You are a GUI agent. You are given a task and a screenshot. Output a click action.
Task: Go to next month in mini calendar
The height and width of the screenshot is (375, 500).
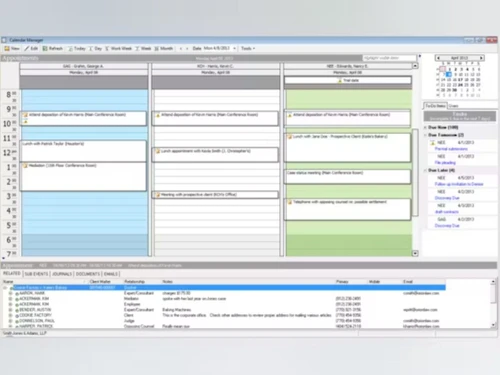click(x=481, y=58)
